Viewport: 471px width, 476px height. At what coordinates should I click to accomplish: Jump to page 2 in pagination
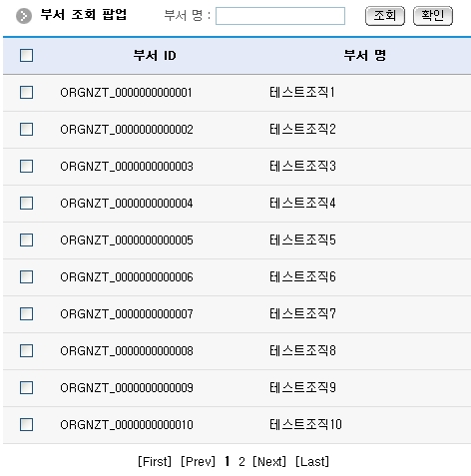pyautogui.click(x=241, y=461)
